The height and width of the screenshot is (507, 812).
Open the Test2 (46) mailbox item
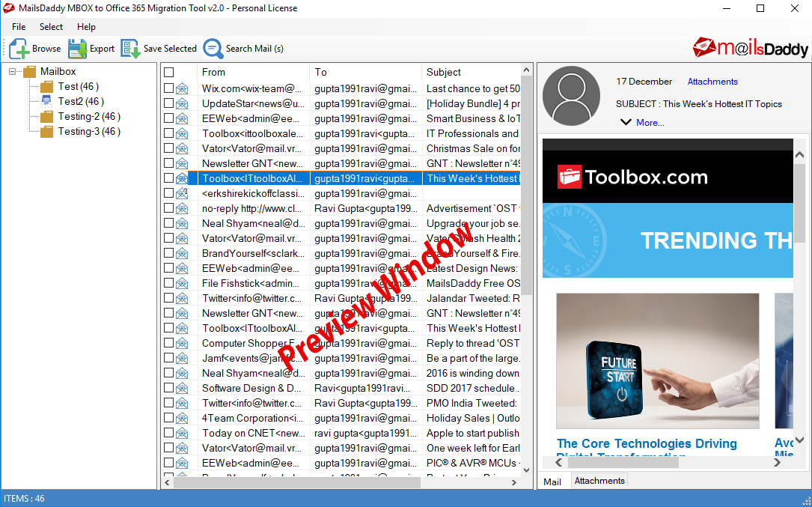pos(81,102)
